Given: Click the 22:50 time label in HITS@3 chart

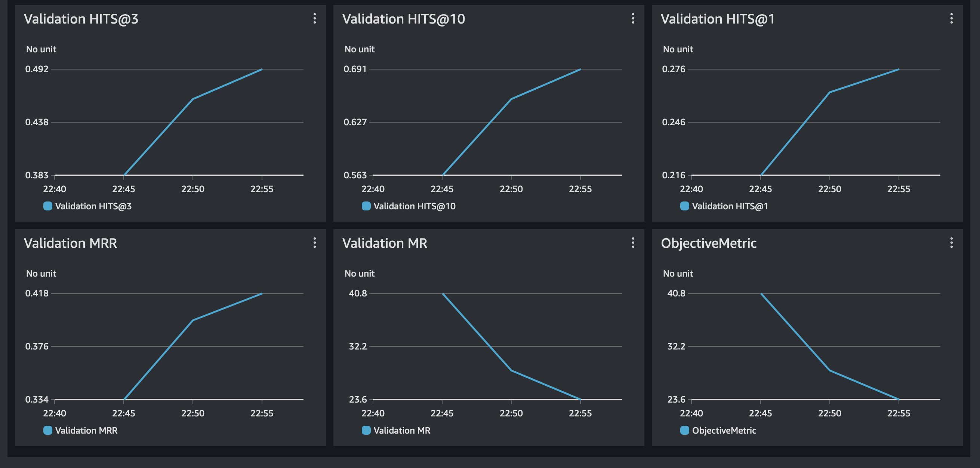Looking at the screenshot, I should pos(193,189).
